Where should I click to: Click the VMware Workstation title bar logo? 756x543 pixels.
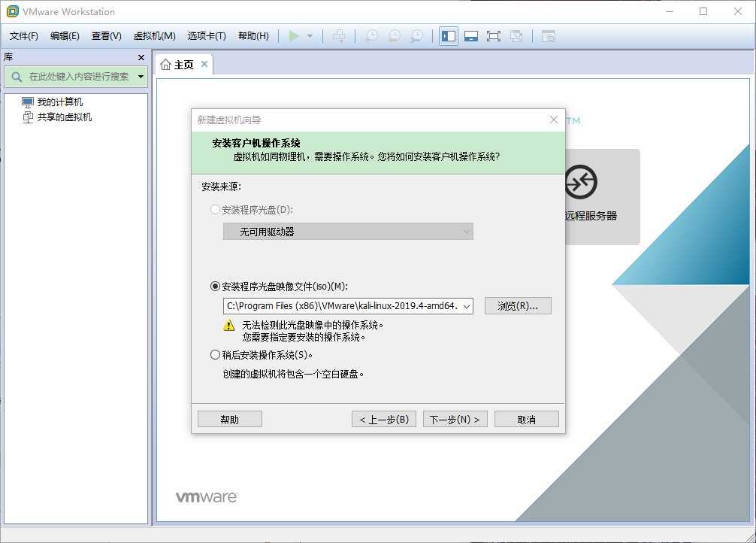[12, 11]
